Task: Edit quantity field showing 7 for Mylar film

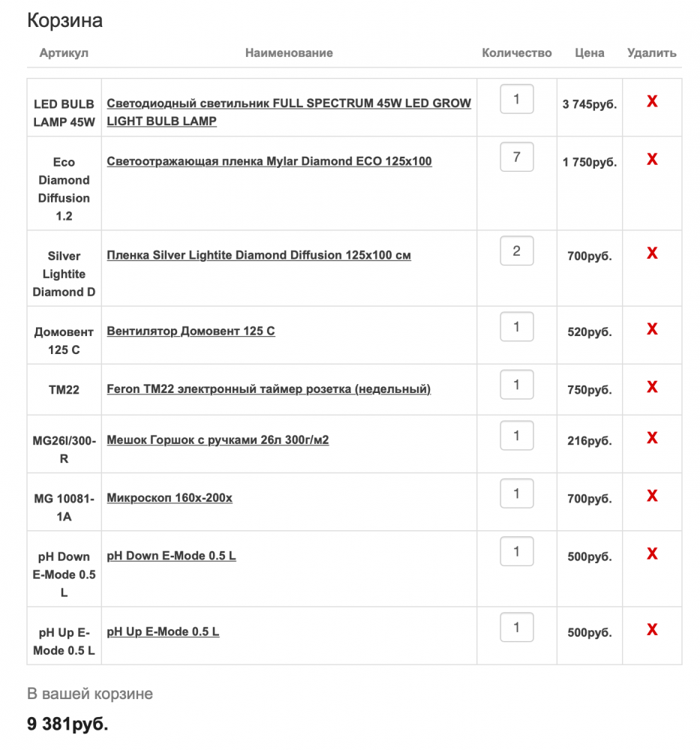Action: [x=517, y=157]
